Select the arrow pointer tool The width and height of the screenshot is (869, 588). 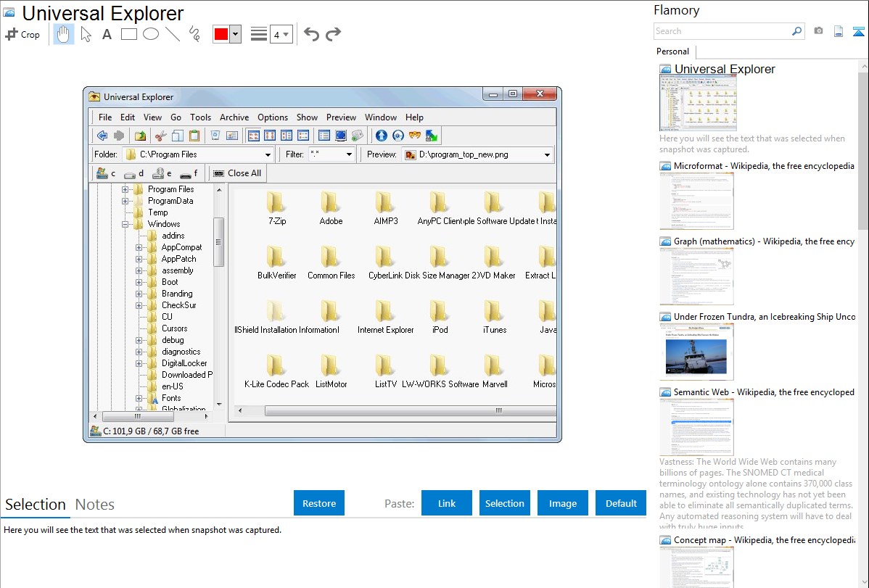(x=86, y=34)
